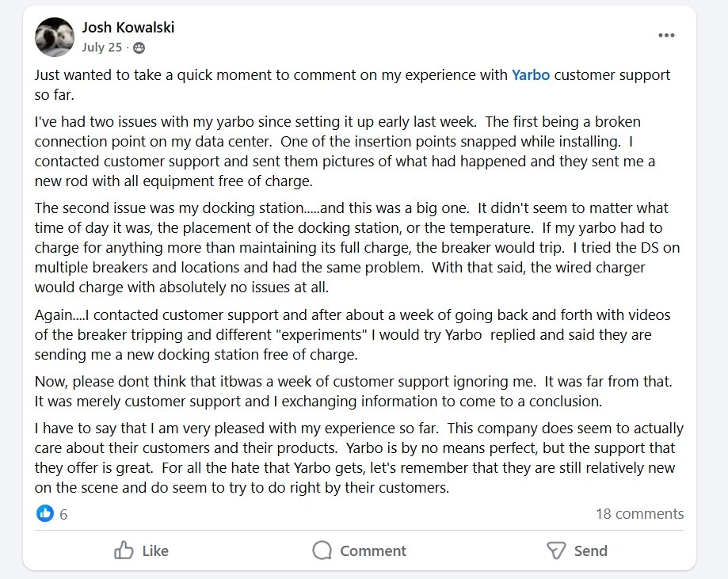Click the speech bubble comment icon

(x=322, y=550)
